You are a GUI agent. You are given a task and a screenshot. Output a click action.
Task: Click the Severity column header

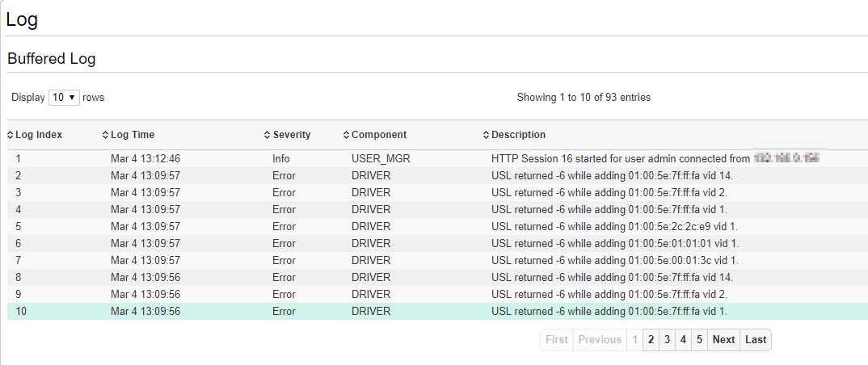point(292,135)
